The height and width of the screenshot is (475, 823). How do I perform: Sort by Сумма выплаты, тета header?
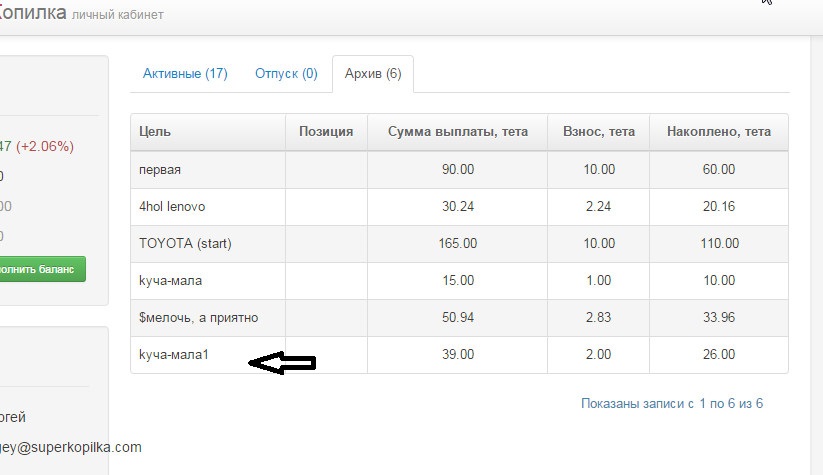458,131
